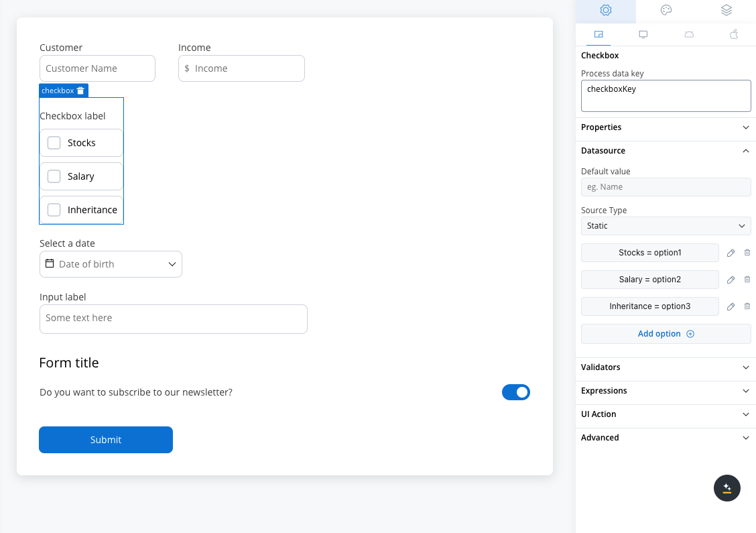Select the Salary = option2 row
The image size is (756, 533).
tap(649, 280)
